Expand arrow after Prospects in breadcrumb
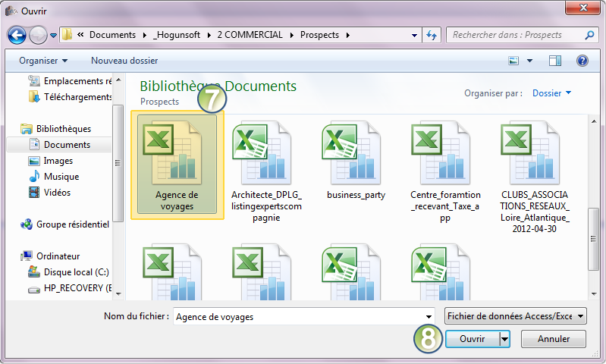Viewport: 606px width, 364px height. [x=348, y=35]
